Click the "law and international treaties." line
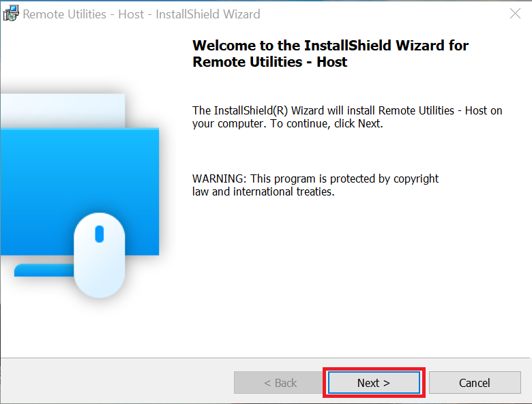532x404 pixels. (x=263, y=191)
